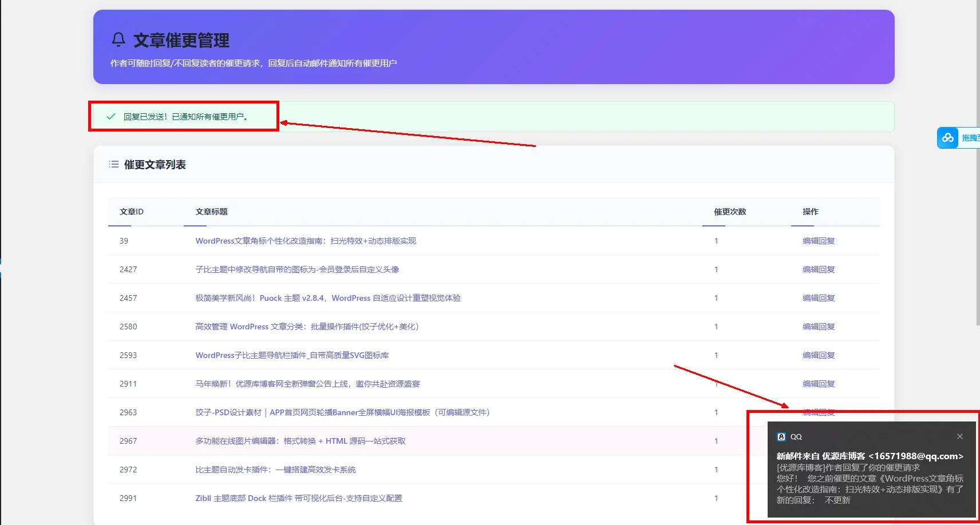
Task: Click the QQ penguin icon in the notification
Action: [781, 436]
